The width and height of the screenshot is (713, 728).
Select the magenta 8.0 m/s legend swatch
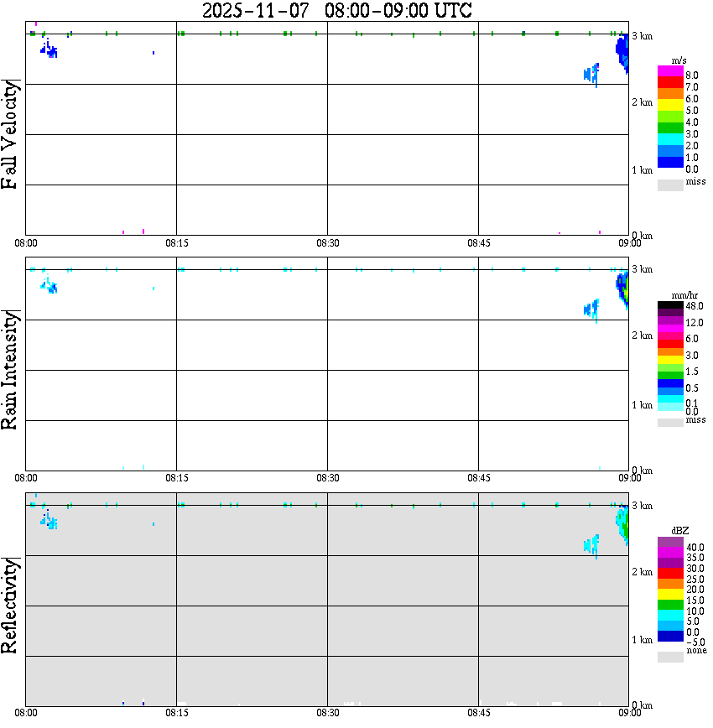pyautogui.click(x=670, y=71)
